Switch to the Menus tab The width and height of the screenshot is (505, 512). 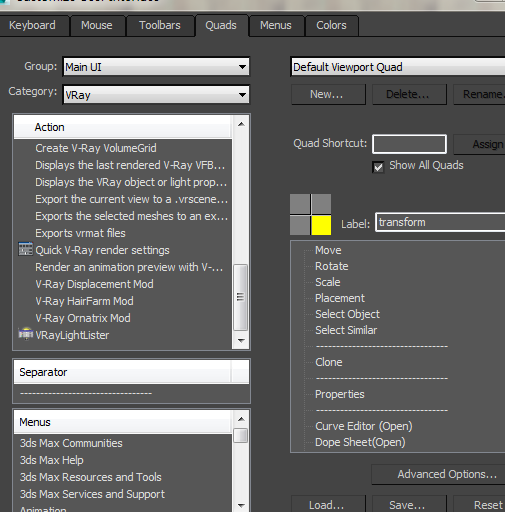click(x=276, y=25)
